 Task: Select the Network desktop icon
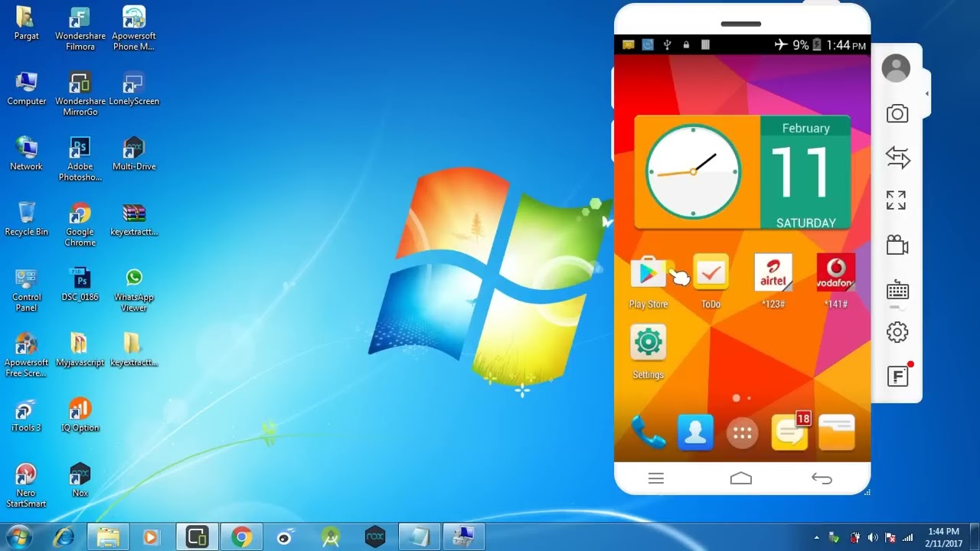26,154
